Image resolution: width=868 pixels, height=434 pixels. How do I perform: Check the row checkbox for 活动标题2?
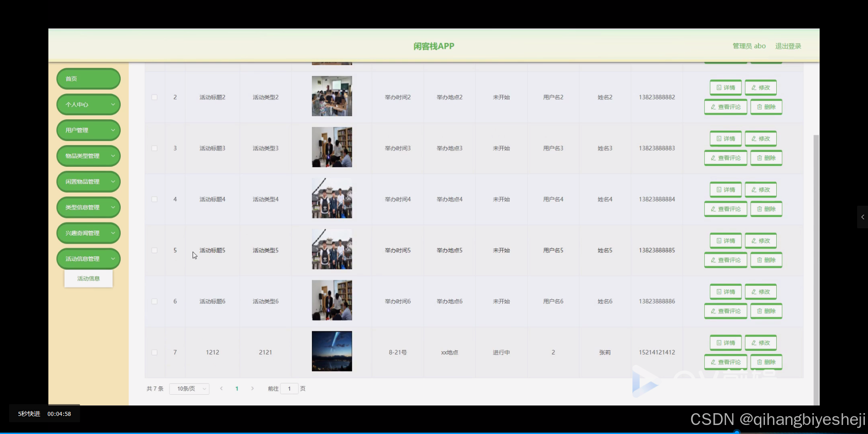click(154, 97)
